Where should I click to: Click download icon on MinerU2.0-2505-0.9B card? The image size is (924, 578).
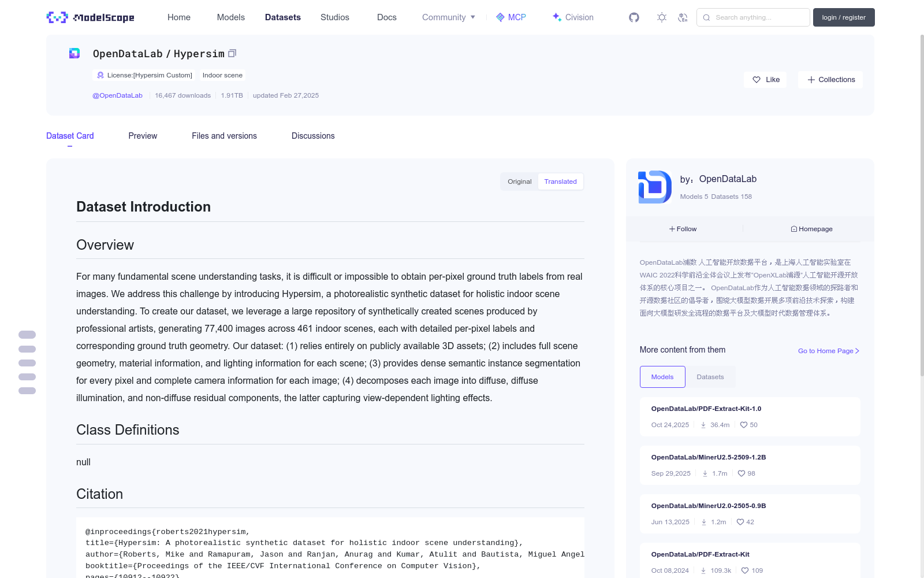click(x=704, y=522)
